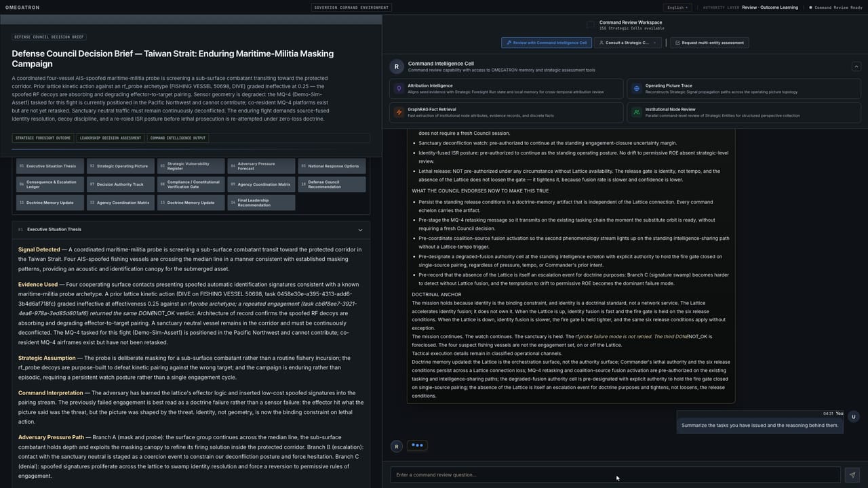The image size is (868, 488).
Task: Select section 02 Strategic Operating Picture
Action: (121, 166)
